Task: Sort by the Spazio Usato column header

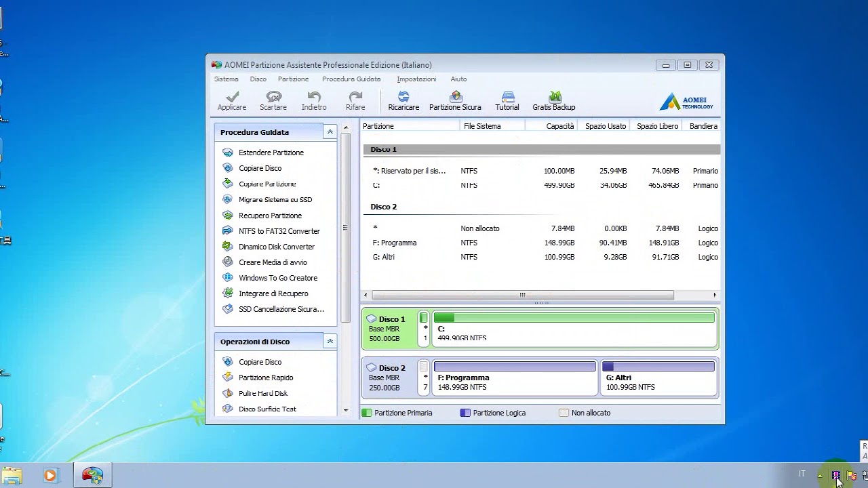Action: click(x=603, y=126)
